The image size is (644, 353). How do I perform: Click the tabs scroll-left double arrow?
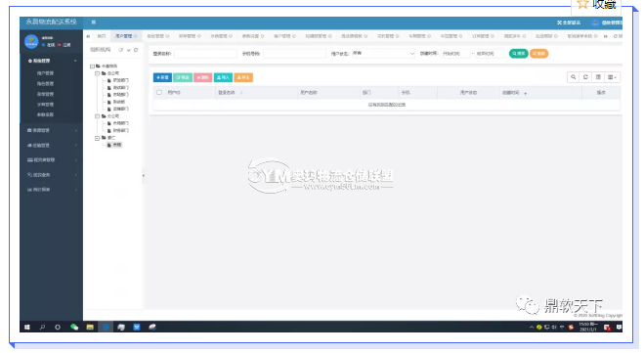tap(88, 36)
